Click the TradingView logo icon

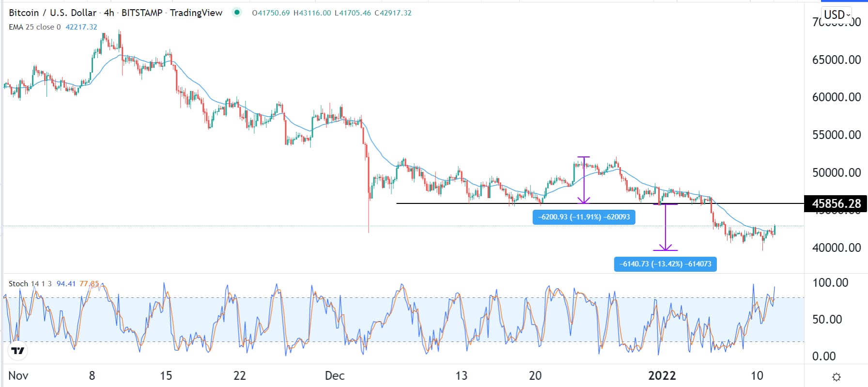18,350
